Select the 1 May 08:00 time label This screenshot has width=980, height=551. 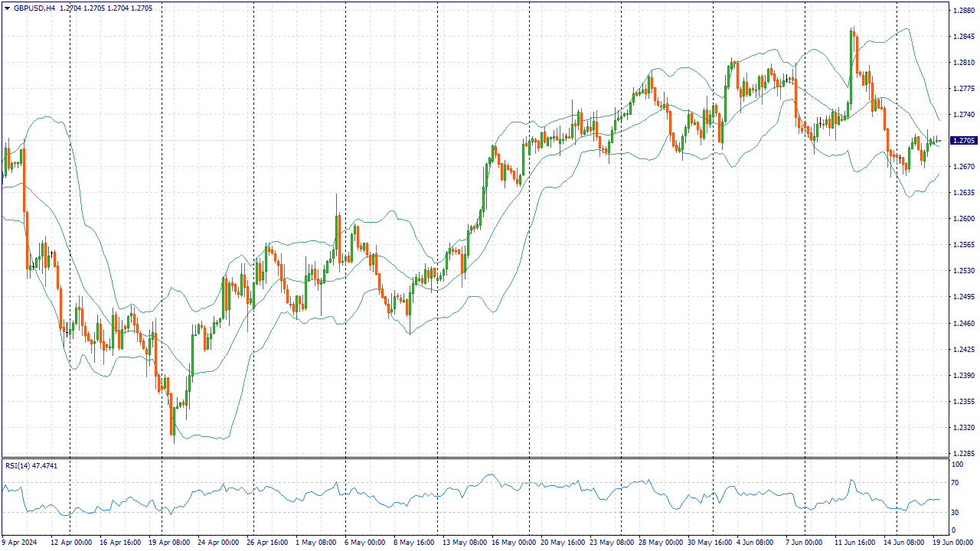tap(315, 542)
